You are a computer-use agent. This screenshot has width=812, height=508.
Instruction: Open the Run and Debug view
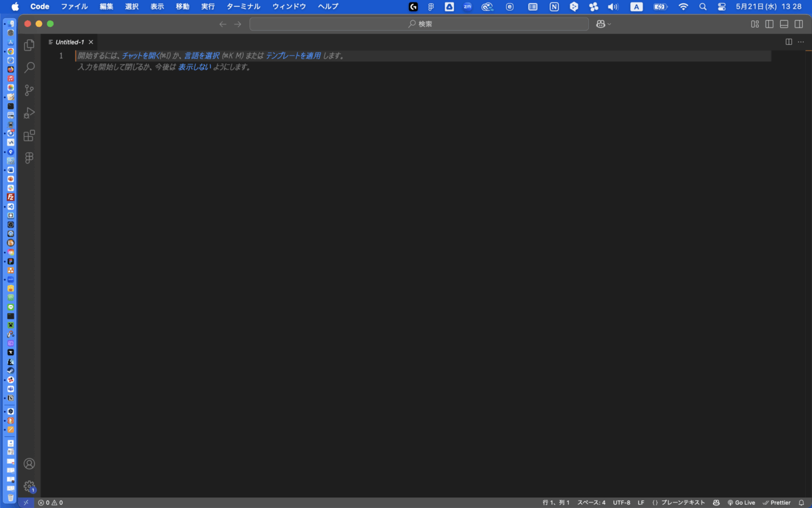point(29,113)
